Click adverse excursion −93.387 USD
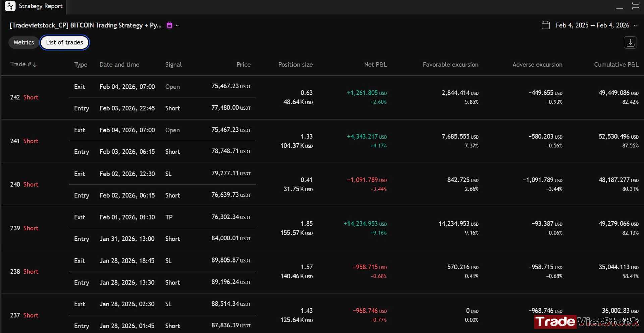The width and height of the screenshot is (644, 333). point(547,224)
